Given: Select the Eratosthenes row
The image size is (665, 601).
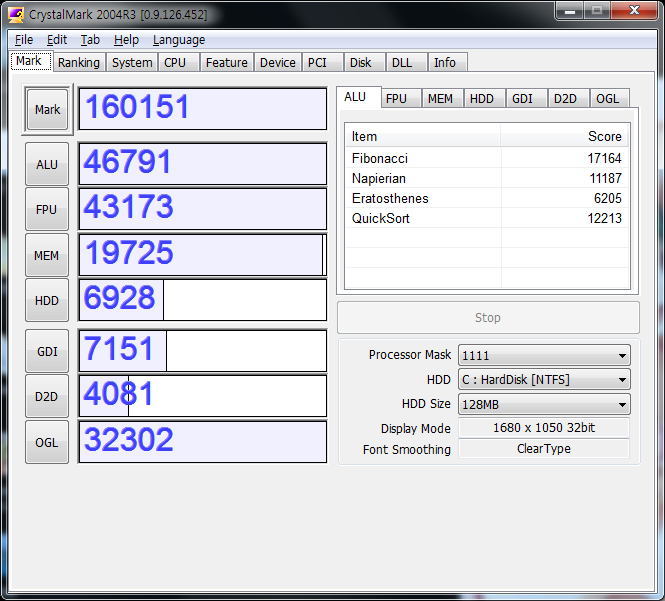Looking at the screenshot, I should 487,198.
